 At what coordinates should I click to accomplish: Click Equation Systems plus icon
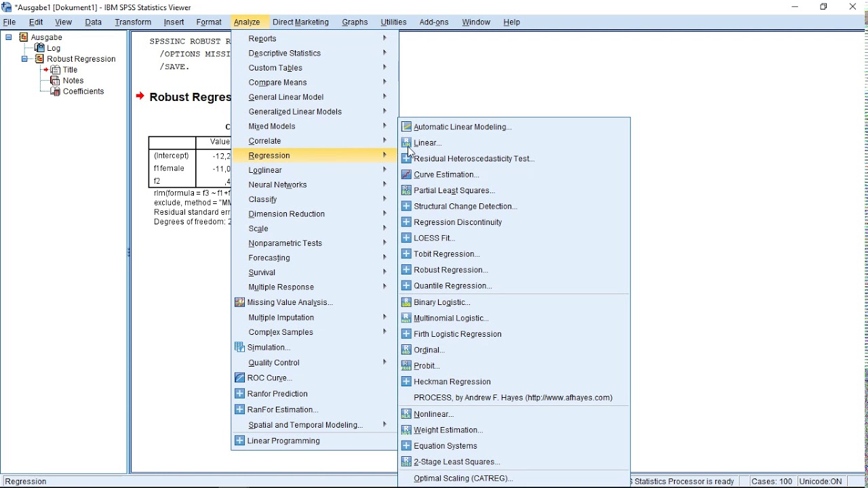pyautogui.click(x=407, y=447)
